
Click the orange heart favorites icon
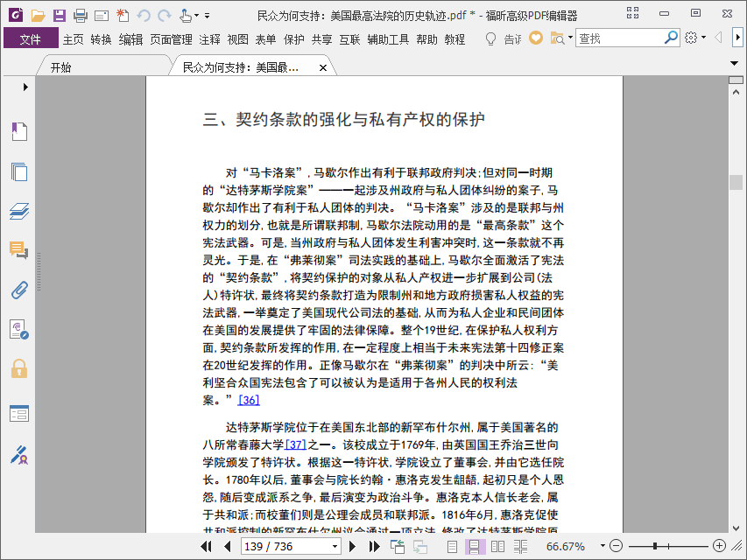point(536,38)
